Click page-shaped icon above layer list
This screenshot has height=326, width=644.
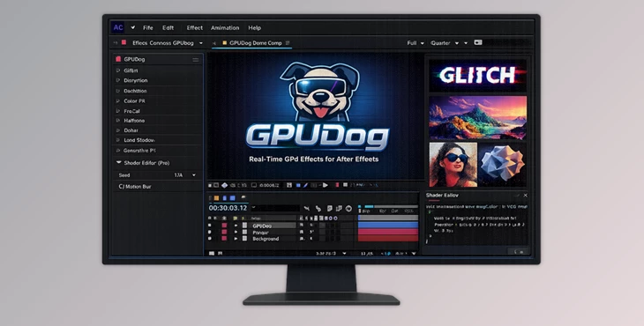coord(330,209)
